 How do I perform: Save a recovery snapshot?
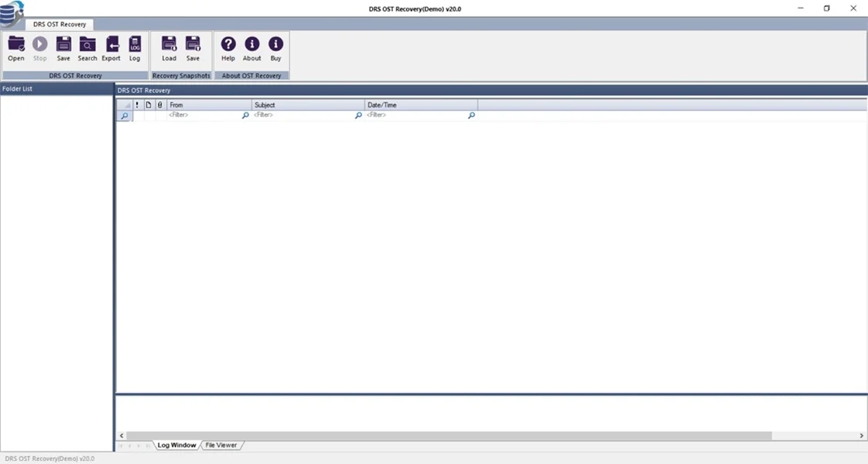click(193, 48)
